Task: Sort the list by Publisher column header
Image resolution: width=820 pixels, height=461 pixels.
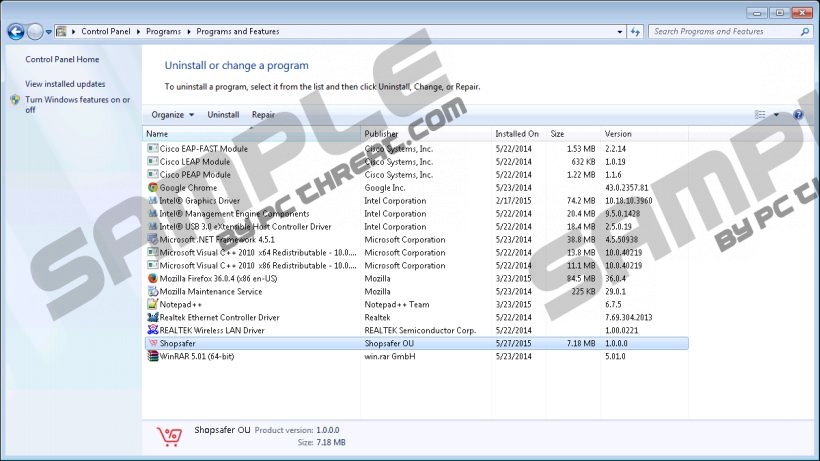Action: click(x=381, y=134)
